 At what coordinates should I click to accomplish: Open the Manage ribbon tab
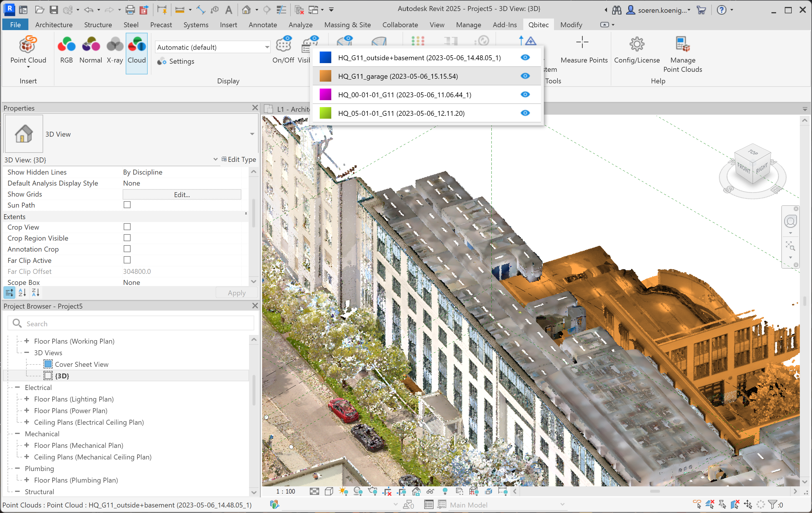click(468, 25)
